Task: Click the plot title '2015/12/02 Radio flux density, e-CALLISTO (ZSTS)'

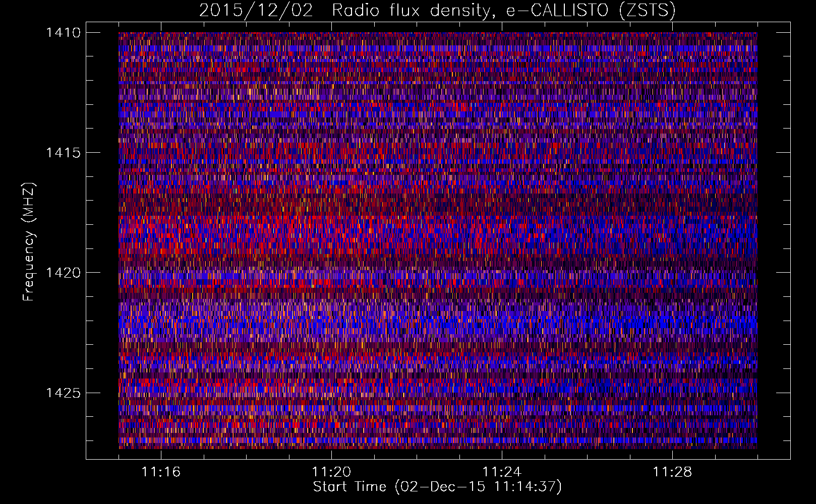Action: (437, 11)
